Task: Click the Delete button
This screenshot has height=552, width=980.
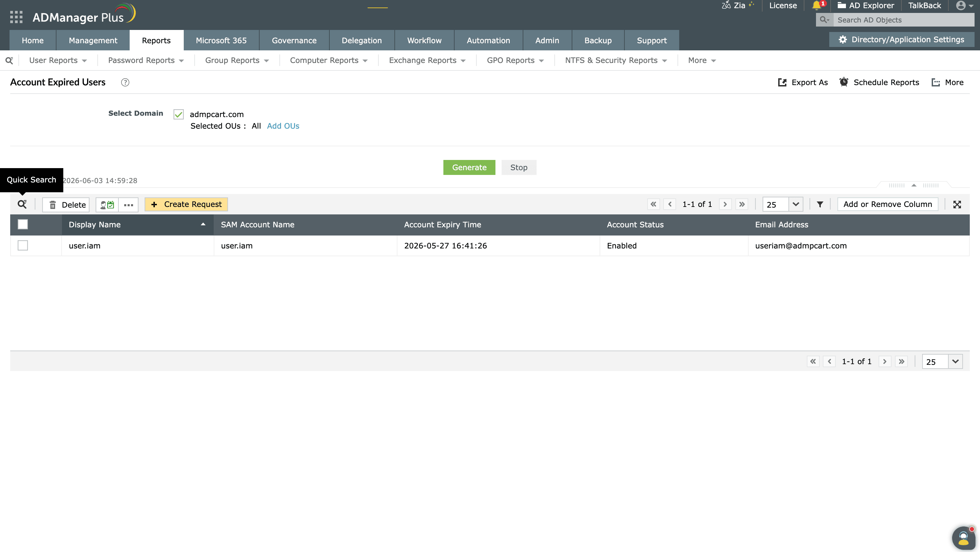Action: (66, 205)
